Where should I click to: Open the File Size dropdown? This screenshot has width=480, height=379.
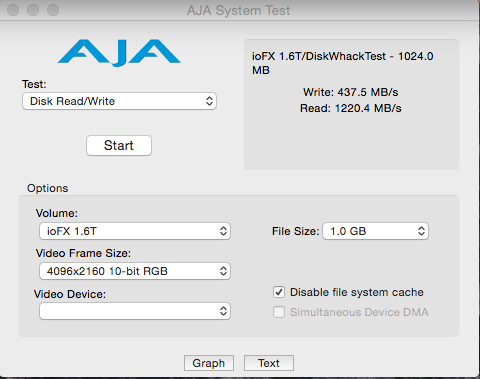point(375,231)
